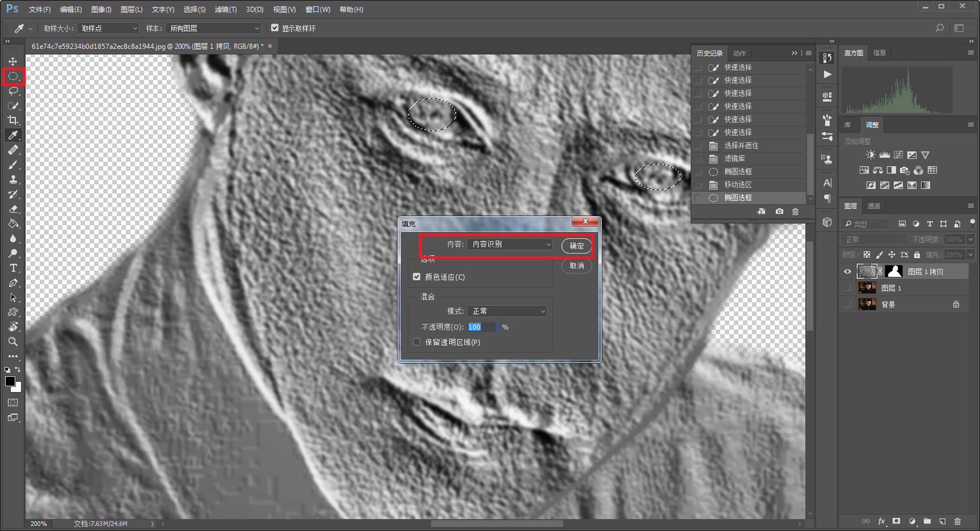This screenshot has height=531, width=980.
Task: Open the 内容 dropdown in Fill dialog
Action: click(510, 245)
